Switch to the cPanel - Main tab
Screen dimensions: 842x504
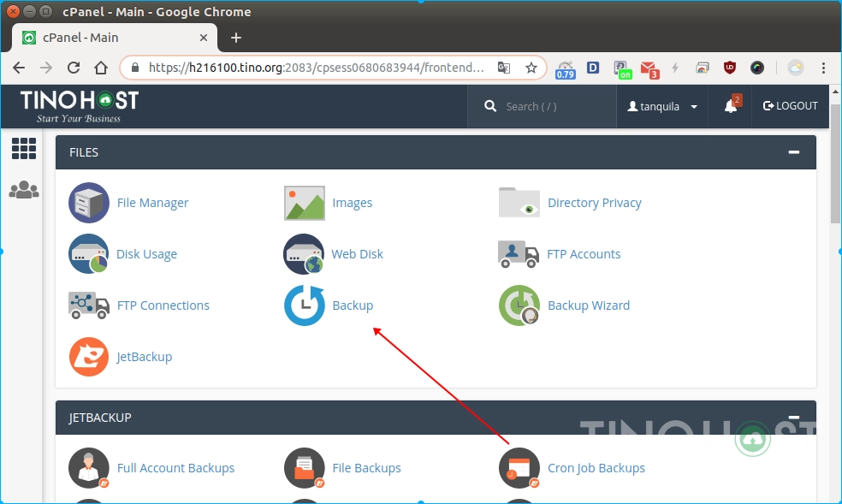[x=115, y=38]
